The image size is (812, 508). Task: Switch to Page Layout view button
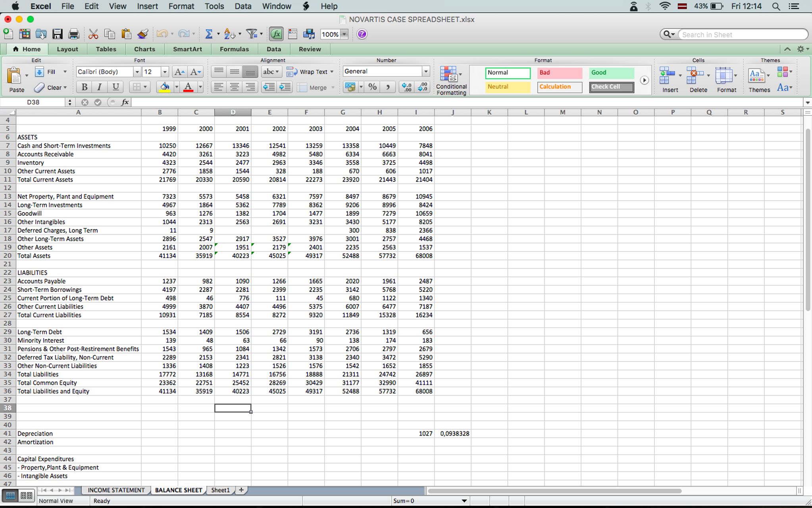pyautogui.click(x=26, y=495)
